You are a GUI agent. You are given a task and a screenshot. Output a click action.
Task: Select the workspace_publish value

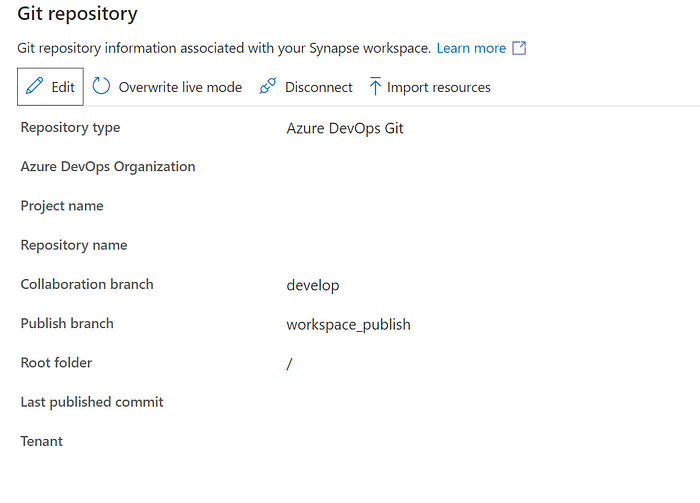point(349,325)
